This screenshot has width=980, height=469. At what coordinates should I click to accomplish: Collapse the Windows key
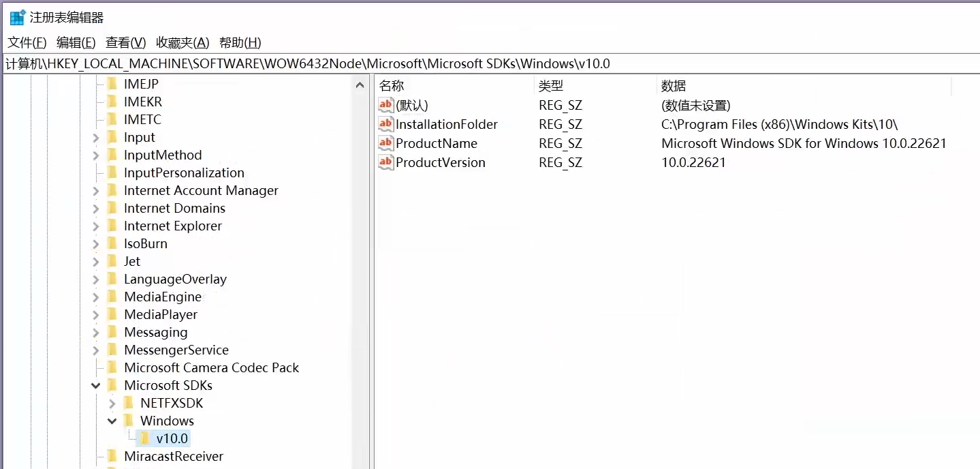[x=112, y=421]
